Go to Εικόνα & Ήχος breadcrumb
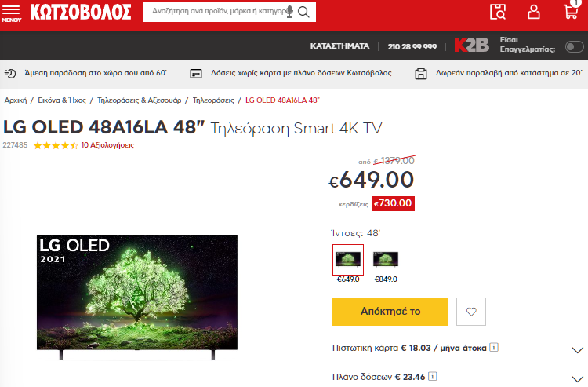Image resolution: width=588 pixels, height=387 pixels. pos(62,100)
